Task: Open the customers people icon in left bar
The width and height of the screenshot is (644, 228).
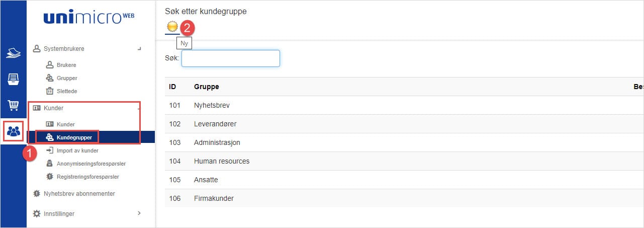Action: 14,131
